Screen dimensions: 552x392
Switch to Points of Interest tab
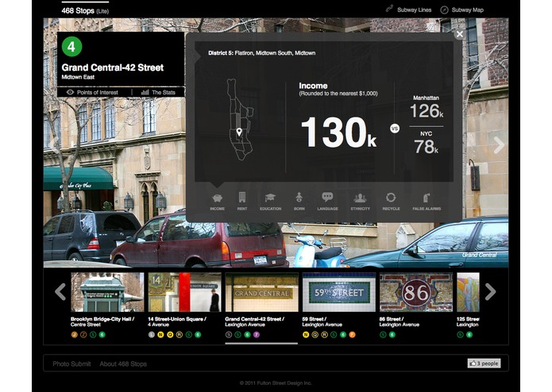(x=93, y=93)
